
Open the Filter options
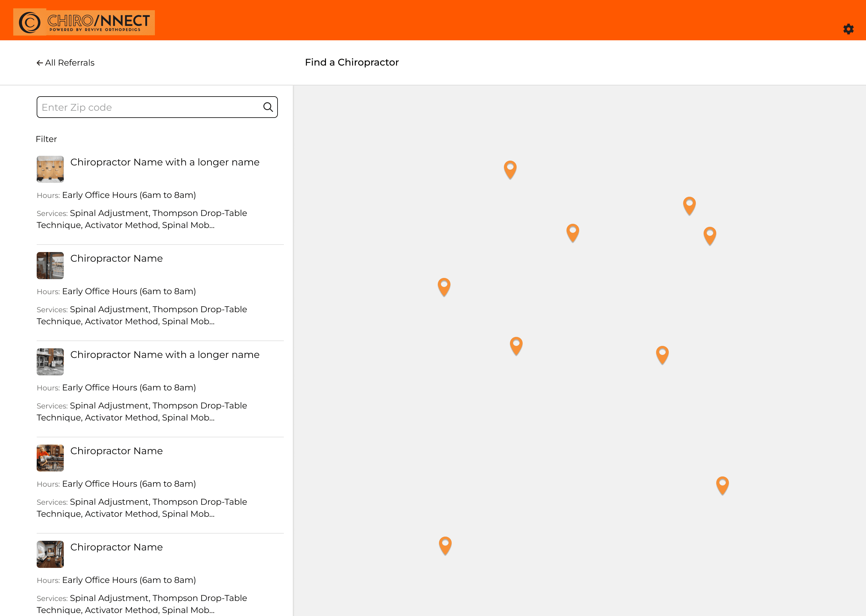pos(46,139)
